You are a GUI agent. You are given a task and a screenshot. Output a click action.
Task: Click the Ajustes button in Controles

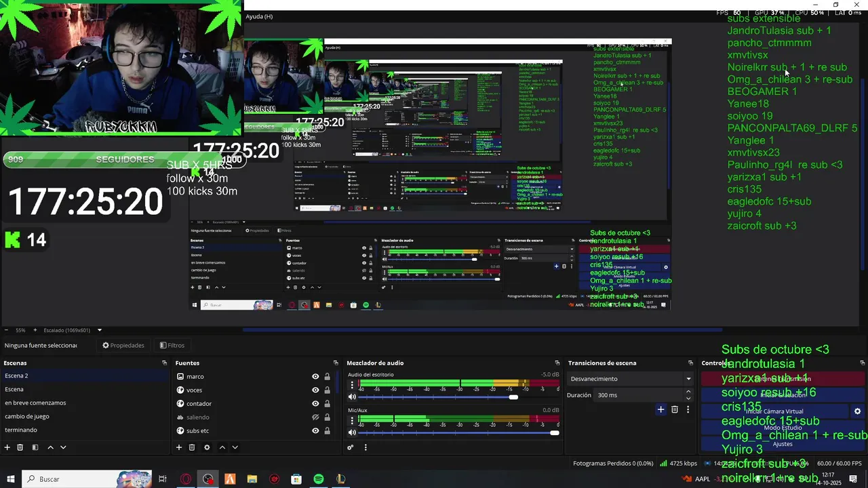(783, 444)
